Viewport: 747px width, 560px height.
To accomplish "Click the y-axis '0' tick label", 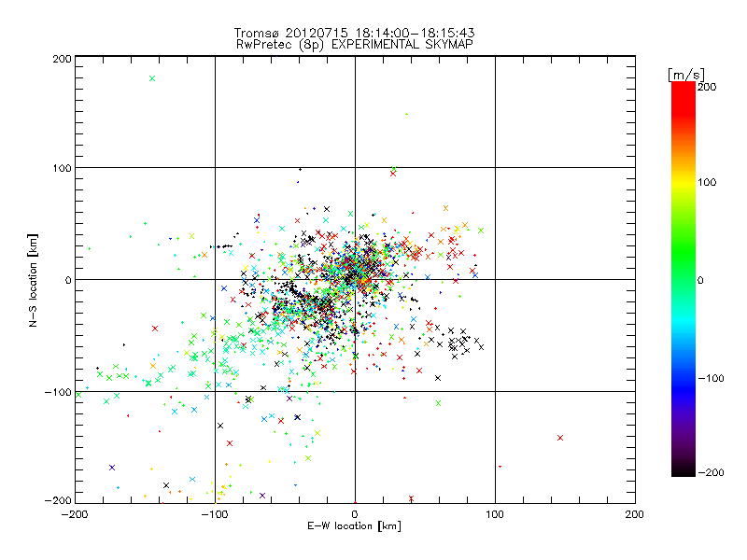I will 68,280.
